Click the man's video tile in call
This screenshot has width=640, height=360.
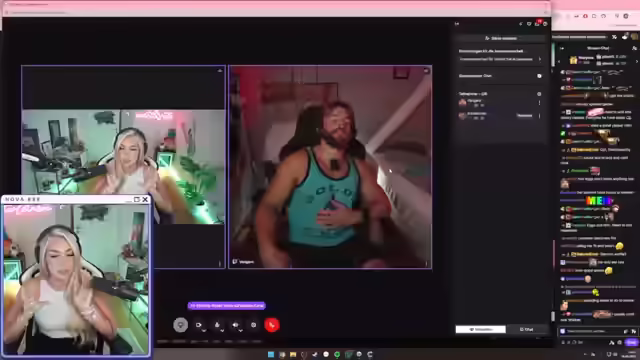tap(330, 167)
